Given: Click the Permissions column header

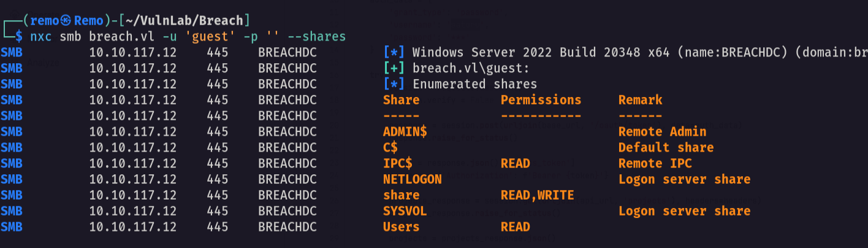Looking at the screenshot, I should (541, 99).
